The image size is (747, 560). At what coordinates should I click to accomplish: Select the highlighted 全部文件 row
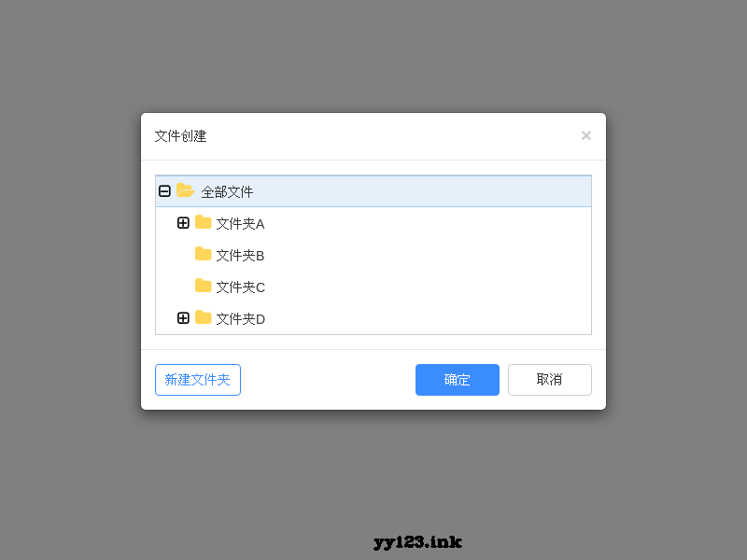(x=227, y=191)
